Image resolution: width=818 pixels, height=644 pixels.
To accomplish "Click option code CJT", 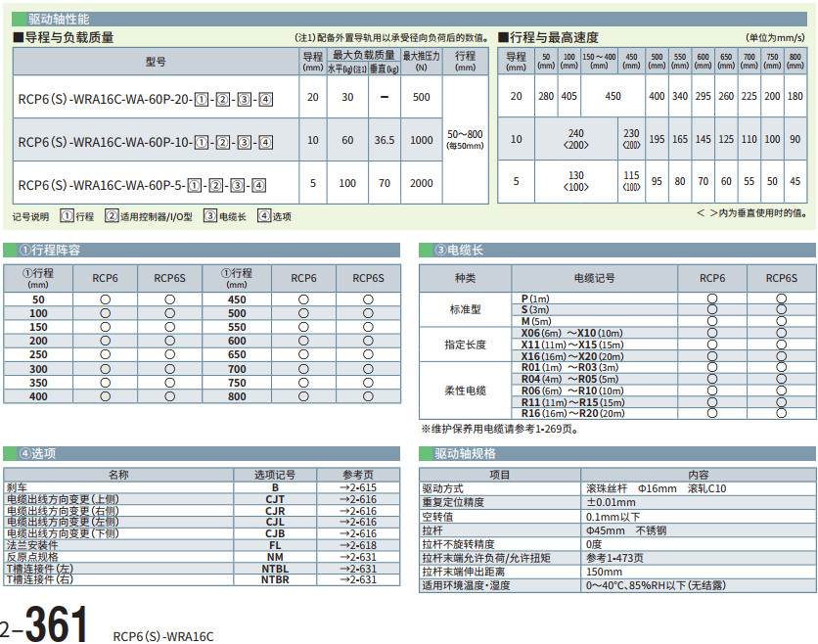I will coord(275,499).
